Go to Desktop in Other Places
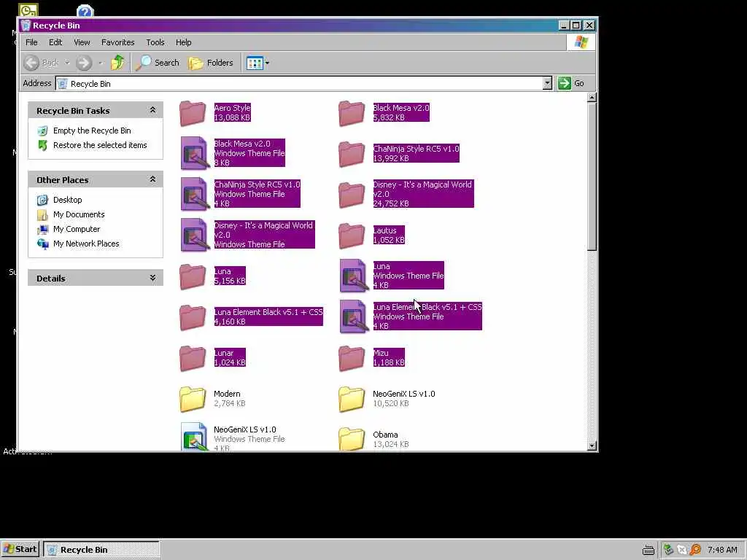 68,200
